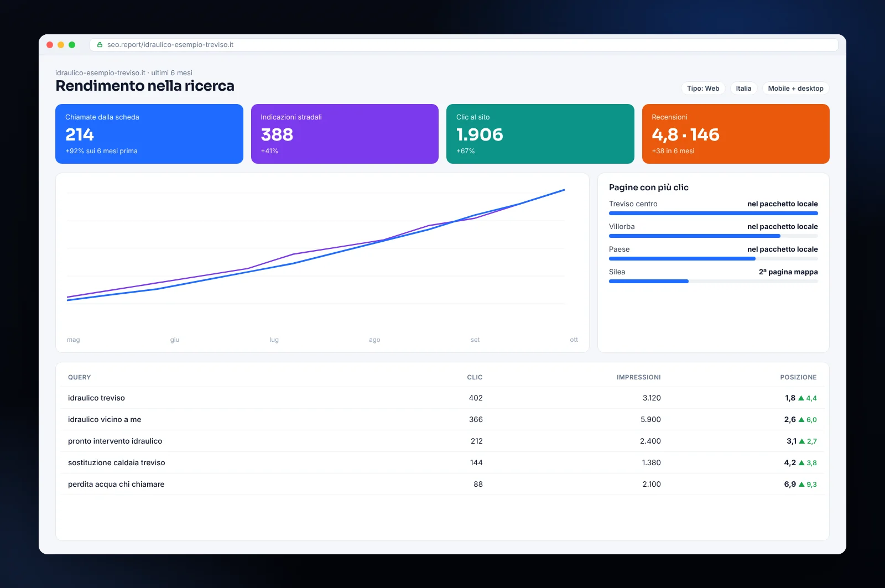The height and width of the screenshot is (588, 885).
Task: Click the Villorba progress bar
Action: click(714, 236)
